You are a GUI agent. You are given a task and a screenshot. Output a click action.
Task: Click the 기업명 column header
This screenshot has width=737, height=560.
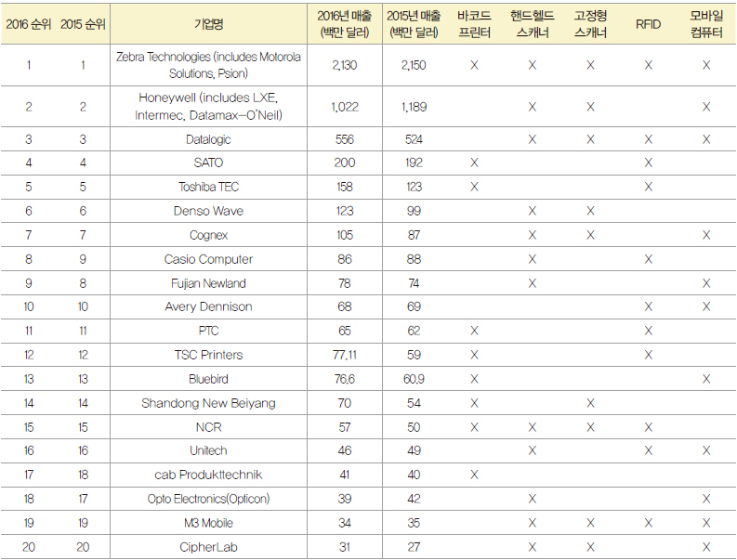coord(208,24)
